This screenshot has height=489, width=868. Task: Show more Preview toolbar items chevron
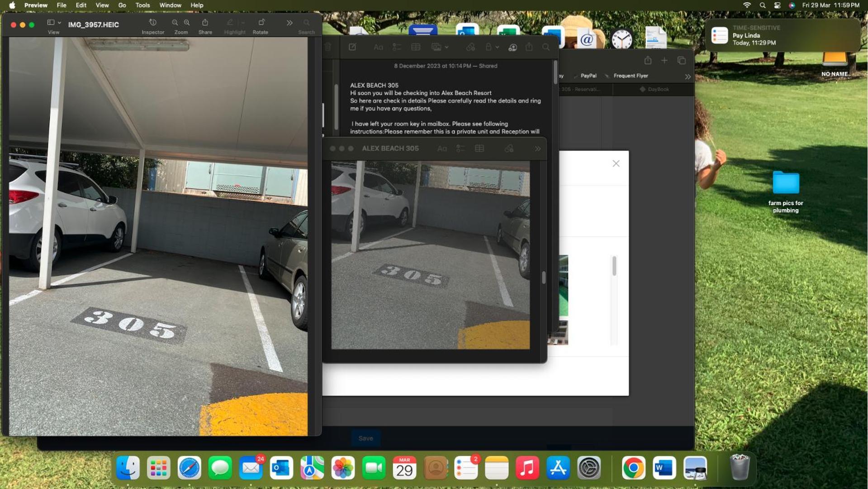pyautogui.click(x=289, y=23)
